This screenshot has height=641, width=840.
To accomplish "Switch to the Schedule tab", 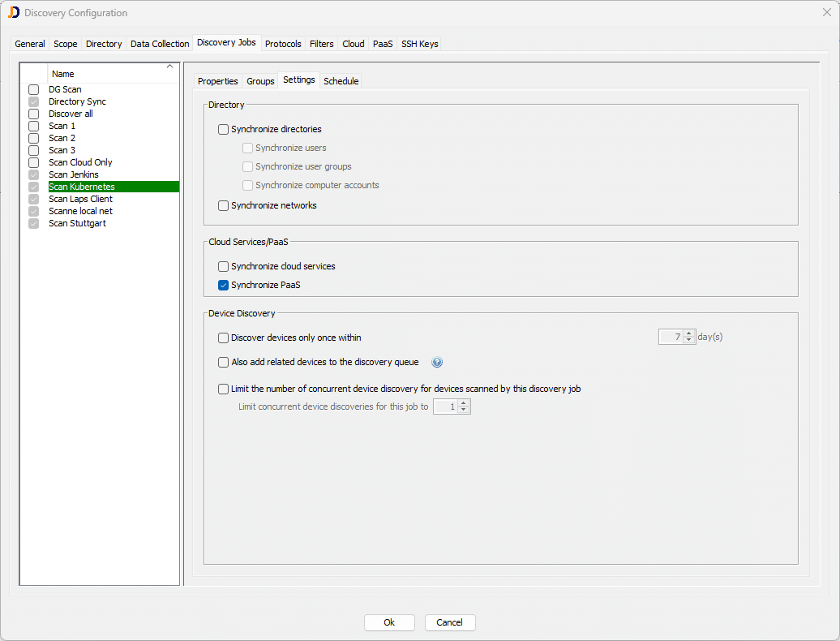I will click(x=341, y=81).
